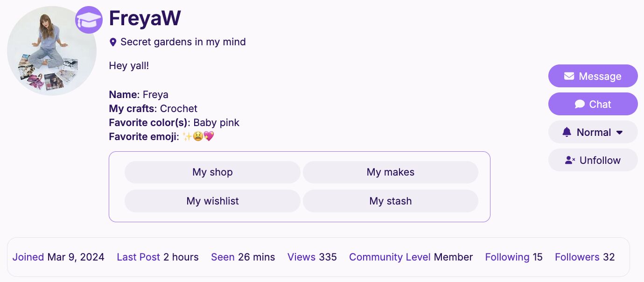Viewport: 644px width, 282px height.
Task: Start a Chat with FreyaW
Action: pyautogui.click(x=593, y=104)
